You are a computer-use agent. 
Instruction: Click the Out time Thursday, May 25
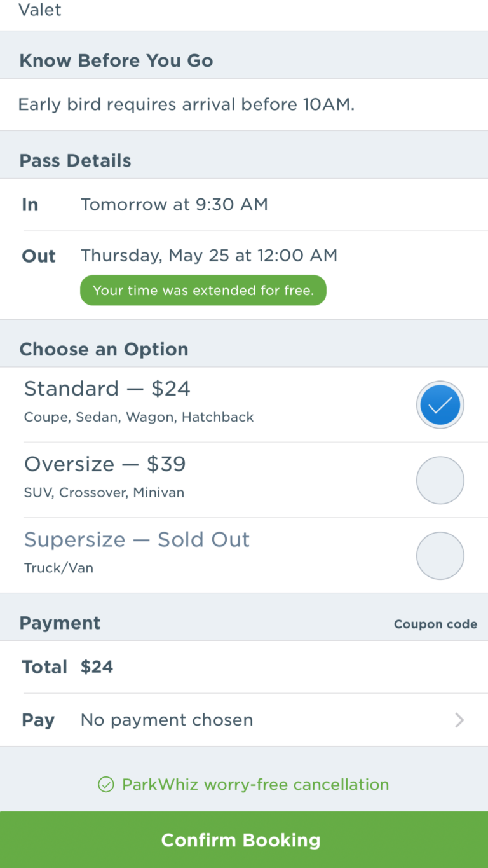coord(208,256)
